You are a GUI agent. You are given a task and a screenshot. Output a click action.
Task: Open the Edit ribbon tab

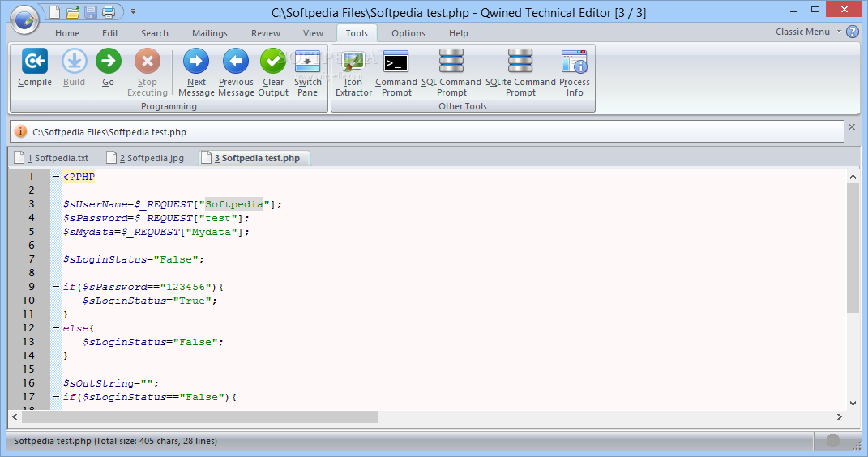click(x=110, y=33)
